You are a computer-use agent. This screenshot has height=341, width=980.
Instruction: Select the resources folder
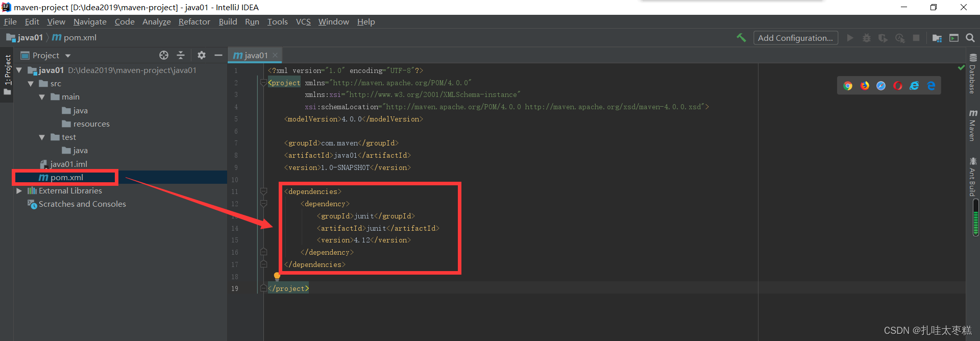coord(86,124)
